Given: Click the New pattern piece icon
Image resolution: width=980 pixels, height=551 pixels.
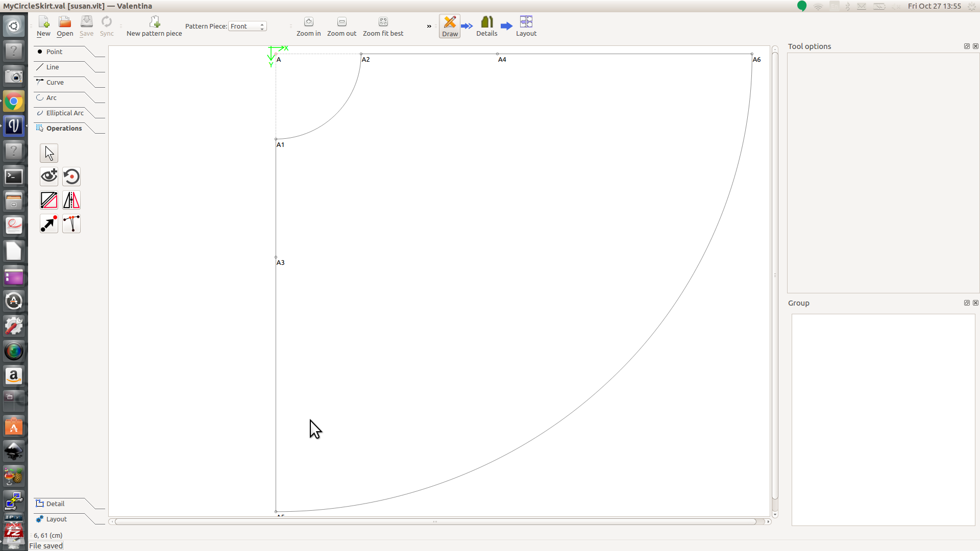Looking at the screenshot, I should 154,22.
